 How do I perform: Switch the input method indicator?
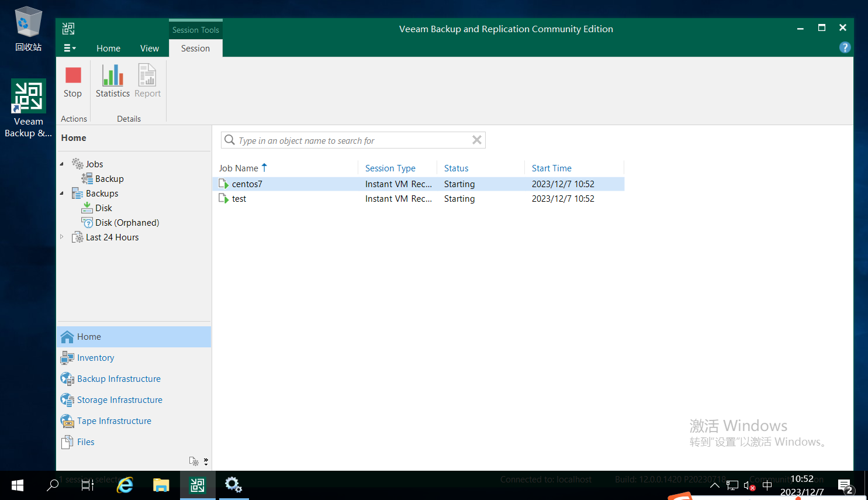(767, 485)
